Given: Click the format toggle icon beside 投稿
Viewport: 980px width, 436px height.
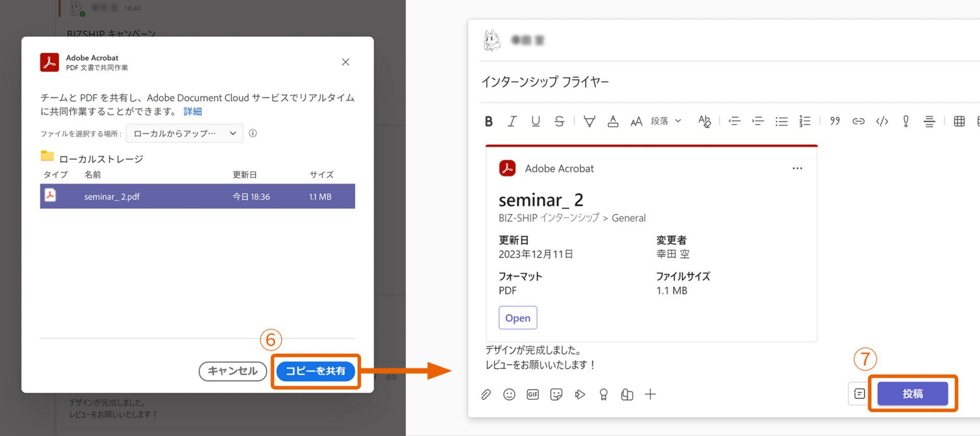Looking at the screenshot, I should tap(860, 394).
